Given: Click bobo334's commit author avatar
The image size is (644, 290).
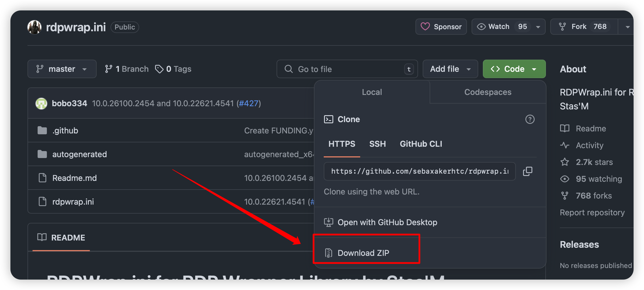Looking at the screenshot, I should (x=41, y=104).
